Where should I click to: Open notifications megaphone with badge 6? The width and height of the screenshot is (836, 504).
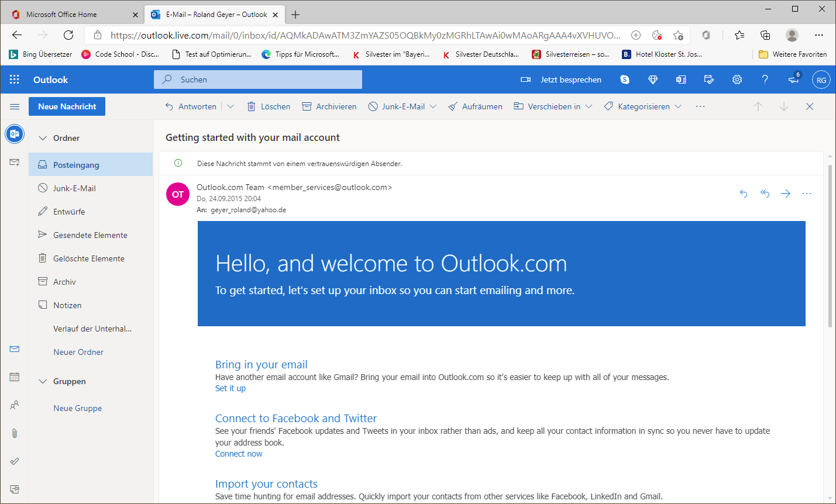(794, 78)
